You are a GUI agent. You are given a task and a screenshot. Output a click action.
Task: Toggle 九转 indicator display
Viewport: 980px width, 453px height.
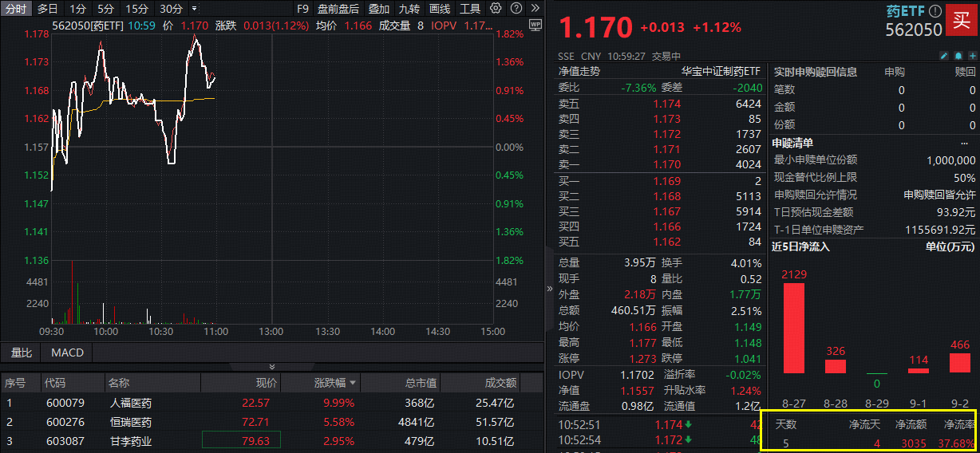tap(409, 9)
